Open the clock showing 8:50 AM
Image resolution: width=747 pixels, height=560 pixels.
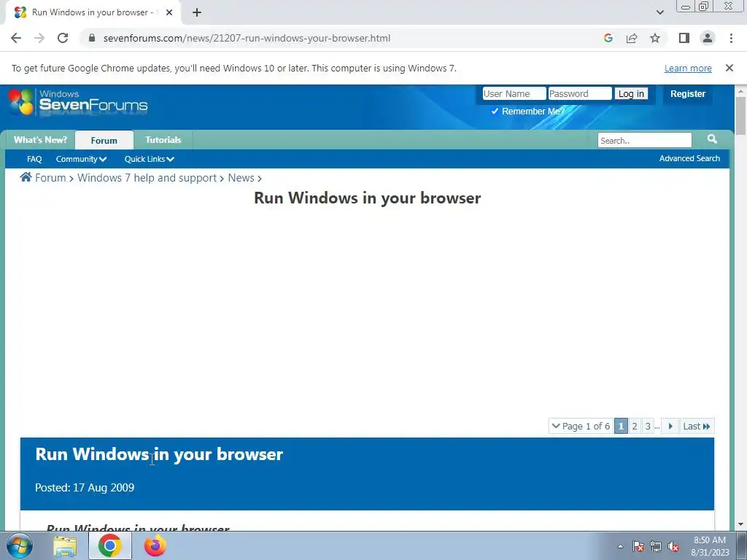click(710, 546)
